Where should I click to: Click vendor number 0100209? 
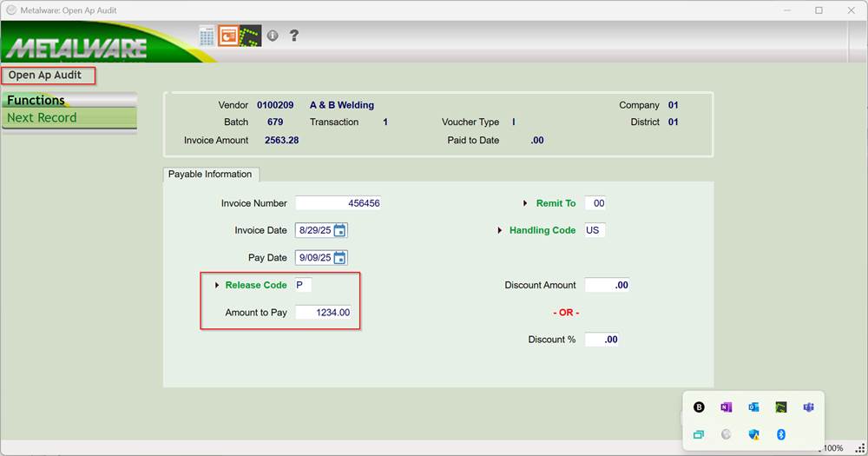click(x=275, y=105)
